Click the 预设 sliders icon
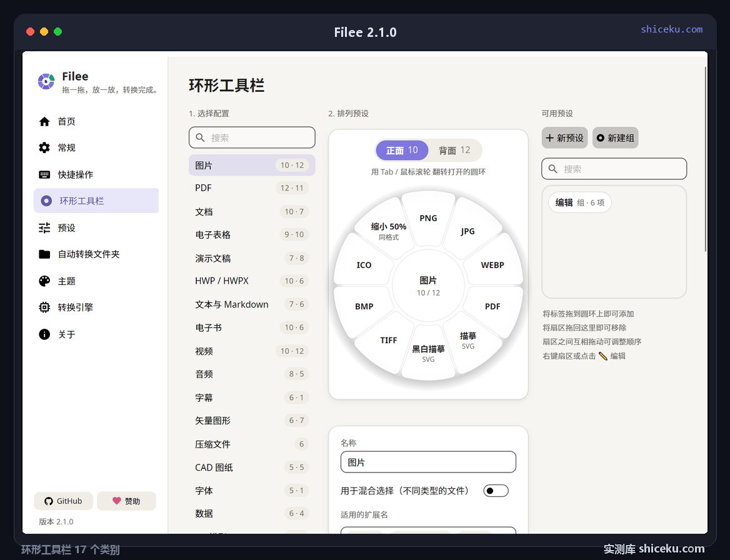 click(44, 227)
